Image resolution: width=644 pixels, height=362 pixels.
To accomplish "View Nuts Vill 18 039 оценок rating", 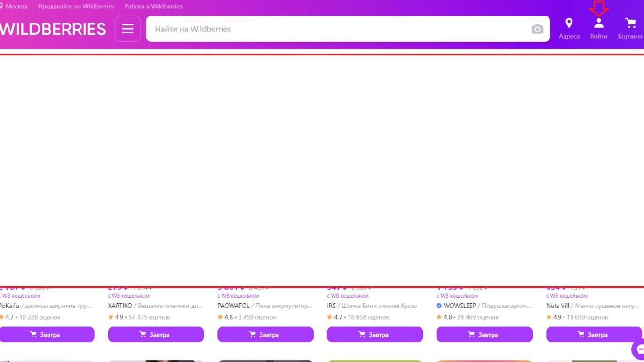I will click(577, 317).
